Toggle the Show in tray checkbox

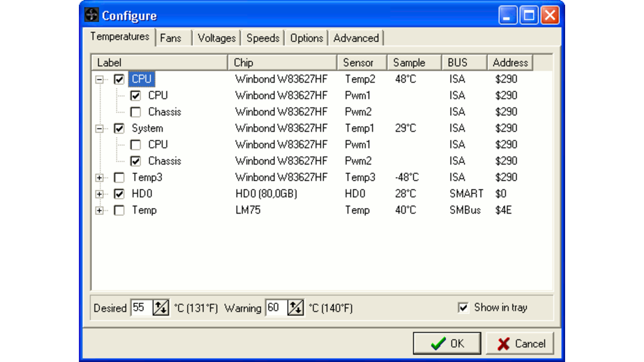point(464,308)
